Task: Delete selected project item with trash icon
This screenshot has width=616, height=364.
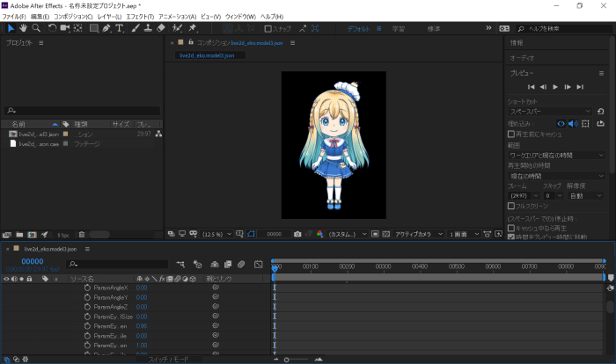Action: (x=82, y=235)
